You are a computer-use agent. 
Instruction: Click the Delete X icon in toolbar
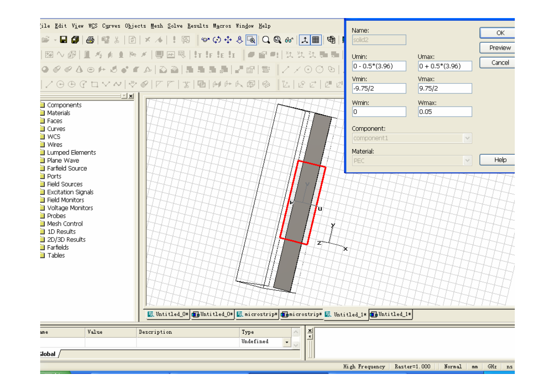148,40
